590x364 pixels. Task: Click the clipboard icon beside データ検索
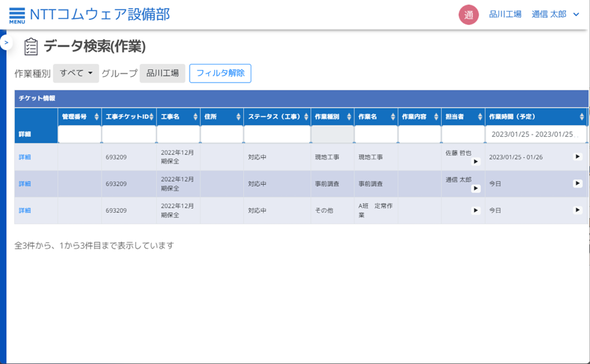(30, 47)
